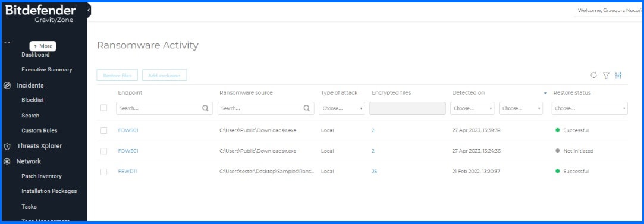Image resolution: width=644 pixels, height=224 pixels.
Task: Open Executive Summary in the sidebar
Action: pos(47,70)
